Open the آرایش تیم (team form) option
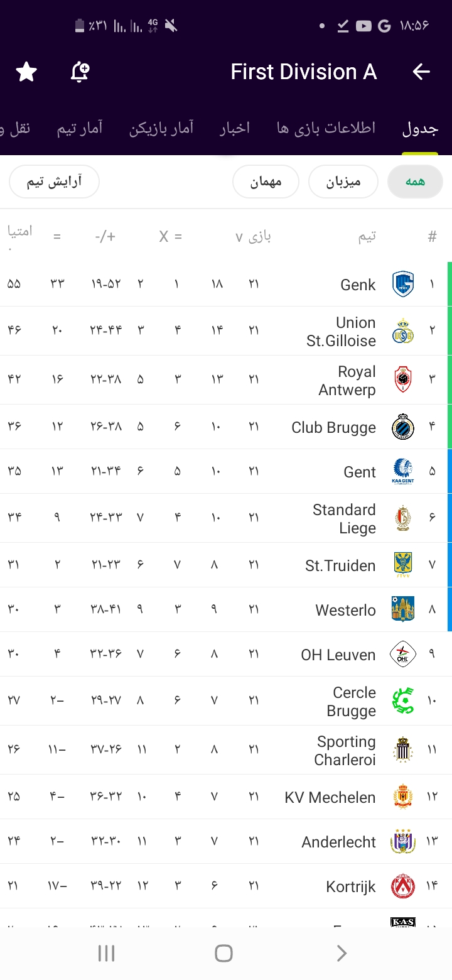 point(54,182)
